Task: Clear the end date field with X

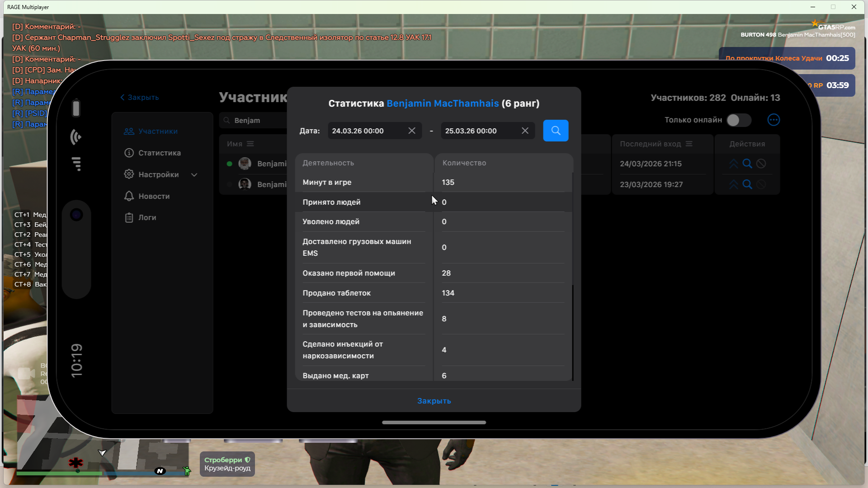Action: coord(525,131)
